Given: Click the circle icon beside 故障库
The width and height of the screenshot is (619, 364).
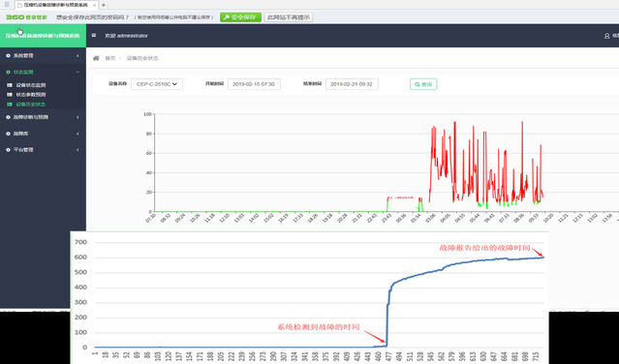Looking at the screenshot, I should tap(8, 134).
